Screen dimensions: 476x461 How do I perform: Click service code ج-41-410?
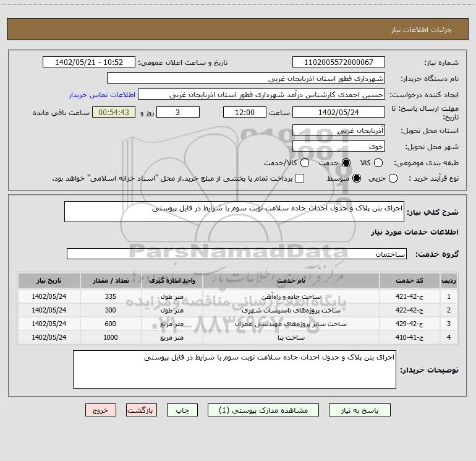409,337
